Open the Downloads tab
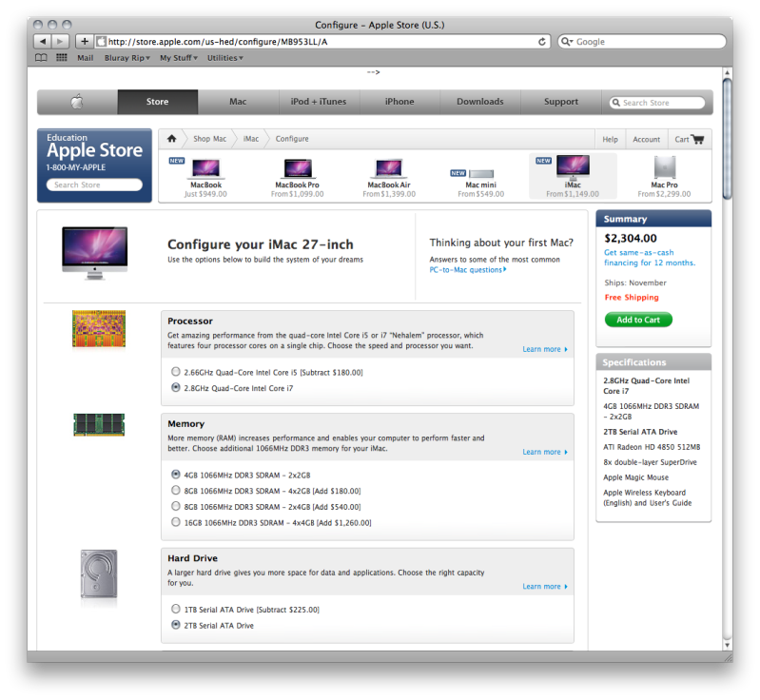Screen dimensions: 760x700 [x=479, y=102]
